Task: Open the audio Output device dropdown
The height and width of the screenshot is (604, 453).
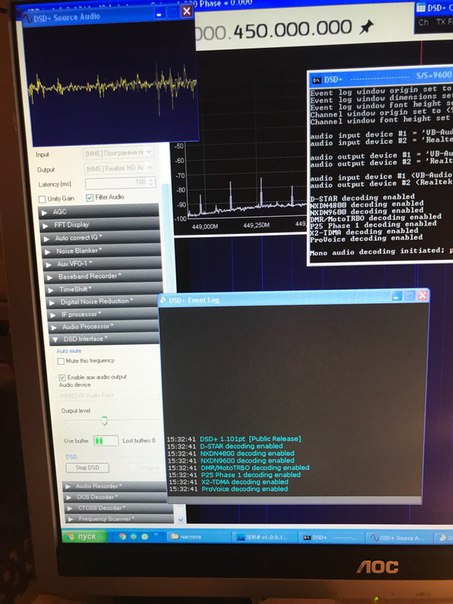Action: 119,168
